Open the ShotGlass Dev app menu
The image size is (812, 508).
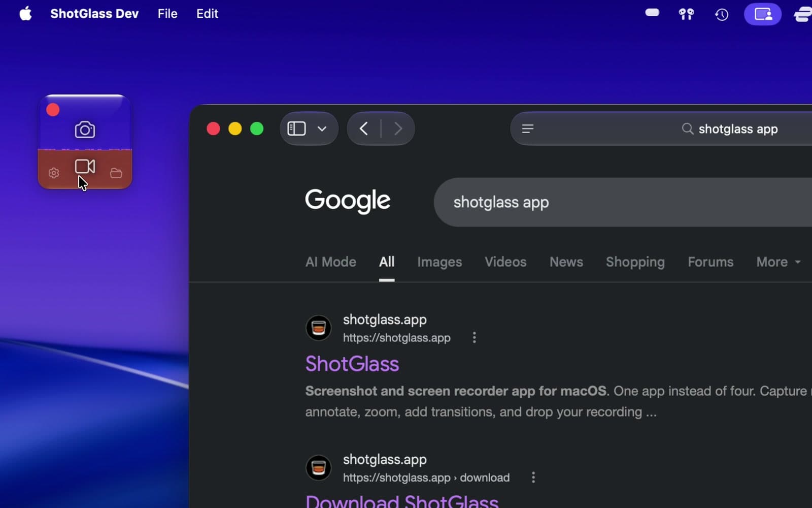94,14
